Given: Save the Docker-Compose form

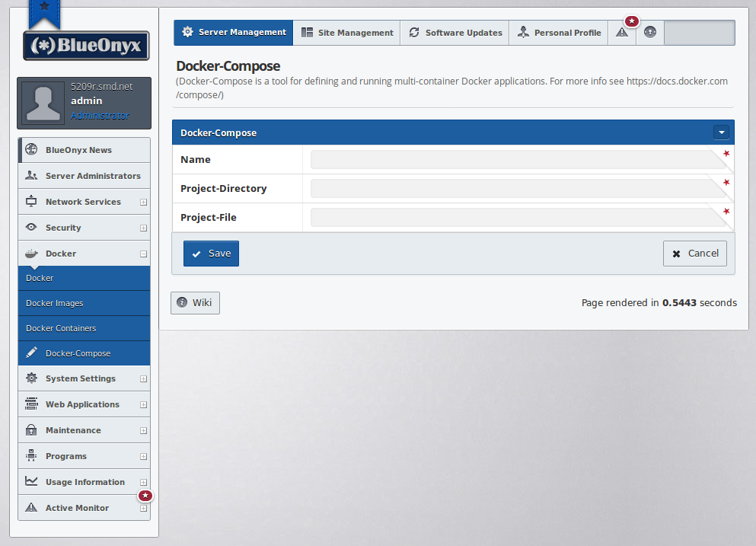Looking at the screenshot, I should [211, 254].
